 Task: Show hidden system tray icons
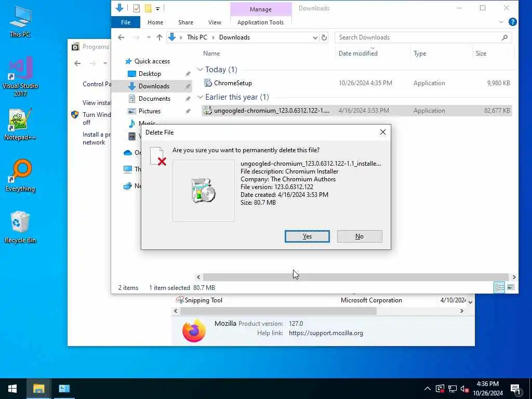pos(428,389)
